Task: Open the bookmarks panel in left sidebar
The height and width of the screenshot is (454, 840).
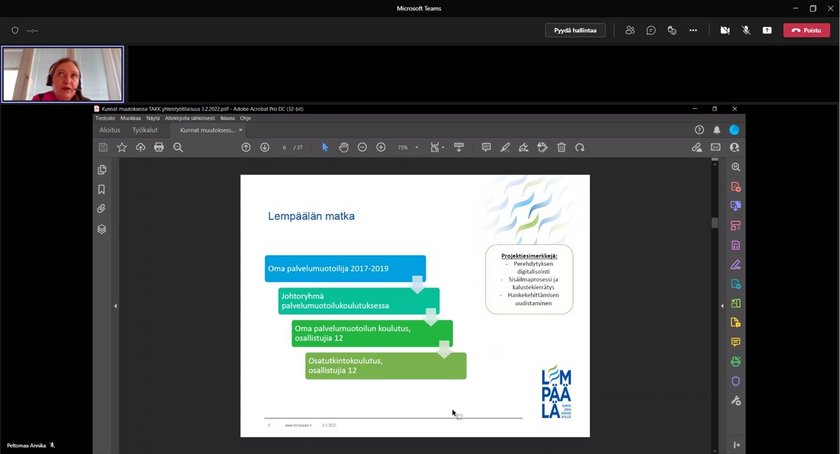Action: pos(102,189)
